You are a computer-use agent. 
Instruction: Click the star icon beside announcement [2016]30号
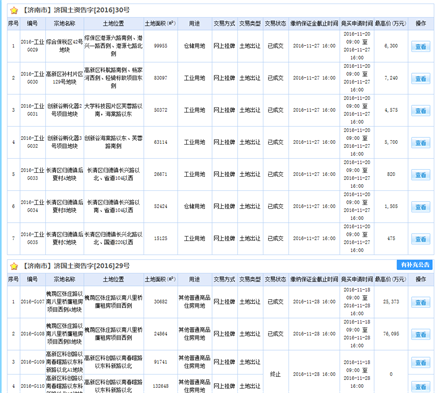[14, 10]
